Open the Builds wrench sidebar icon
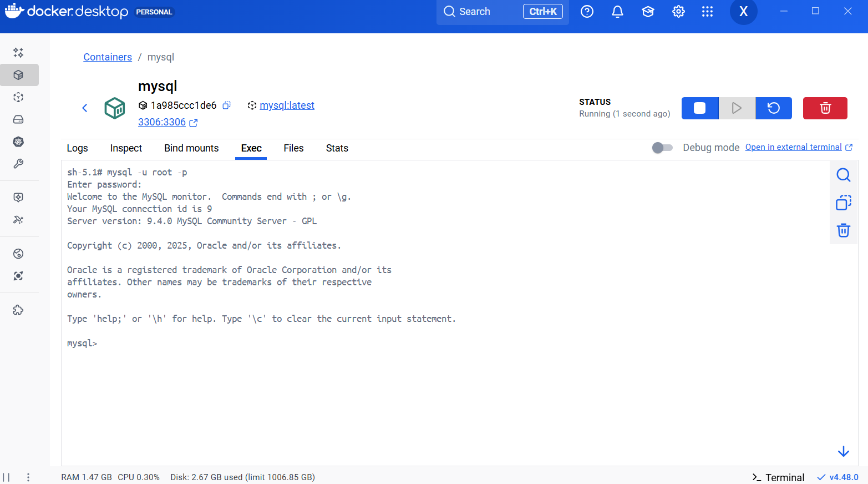 coord(18,164)
